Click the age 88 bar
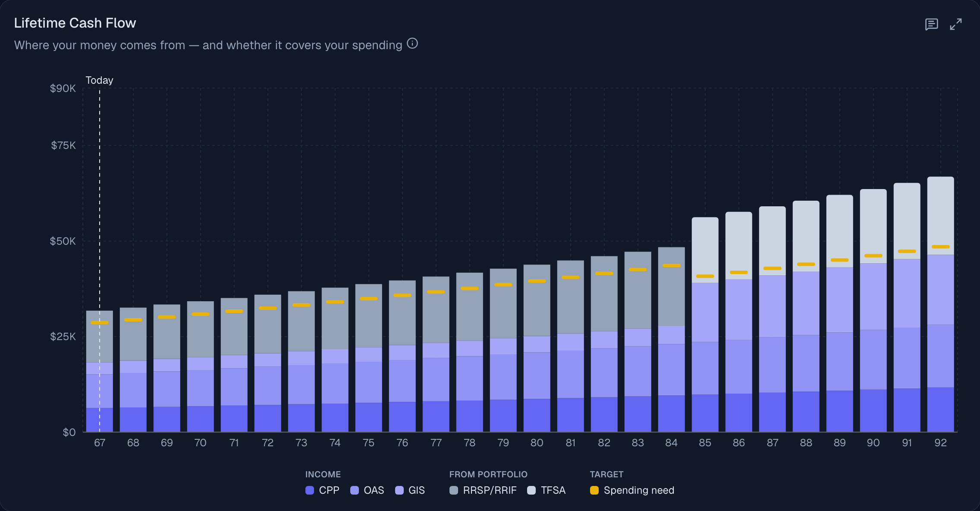This screenshot has width=980, height=511. pyautogui.click(x=806, y=316)
